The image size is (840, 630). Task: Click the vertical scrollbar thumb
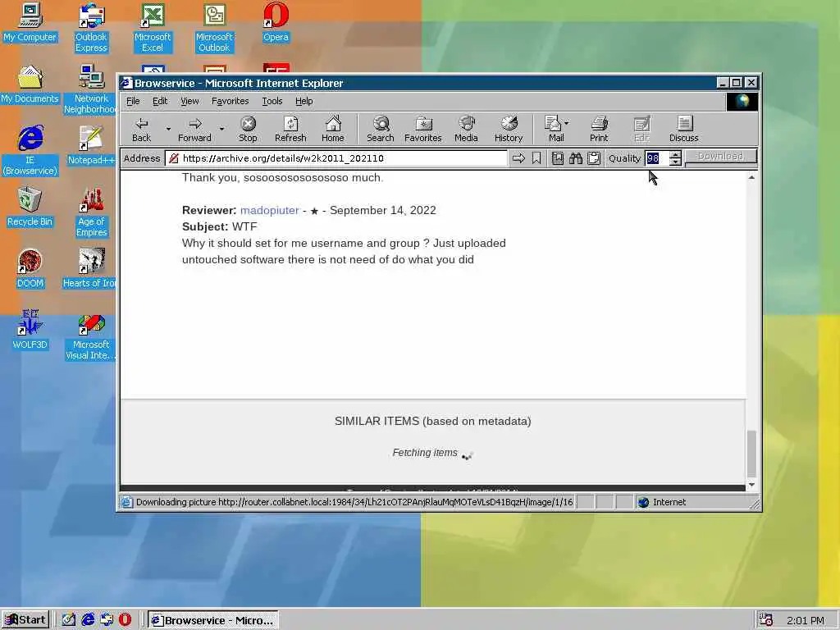[751, 453]
